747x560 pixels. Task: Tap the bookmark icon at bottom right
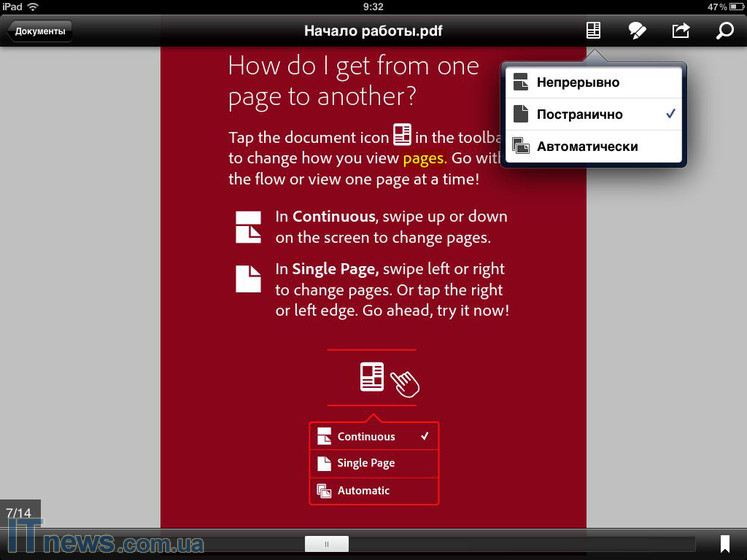(725, 544)
